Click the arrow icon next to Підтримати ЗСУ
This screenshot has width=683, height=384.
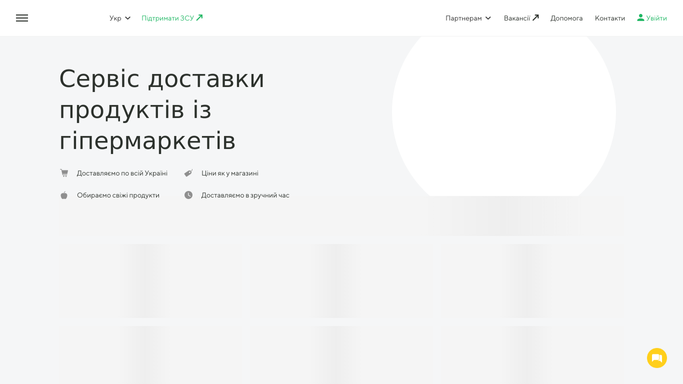point(199,17)
